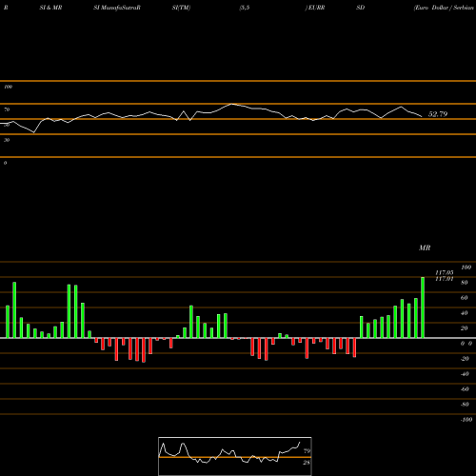The width and height of the screenshot is (476, 476).
Task: Click the MR axis label 40
Action: point(465,313)
